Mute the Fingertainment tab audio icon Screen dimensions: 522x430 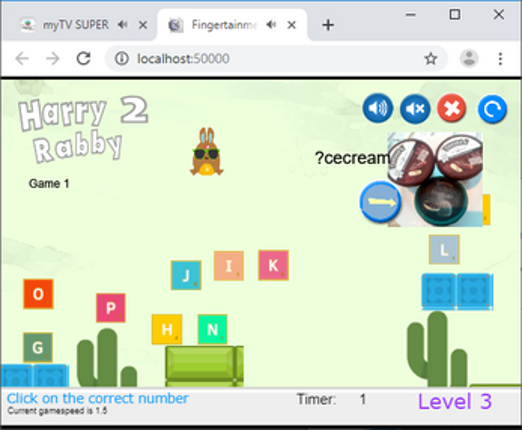(272, 24)
